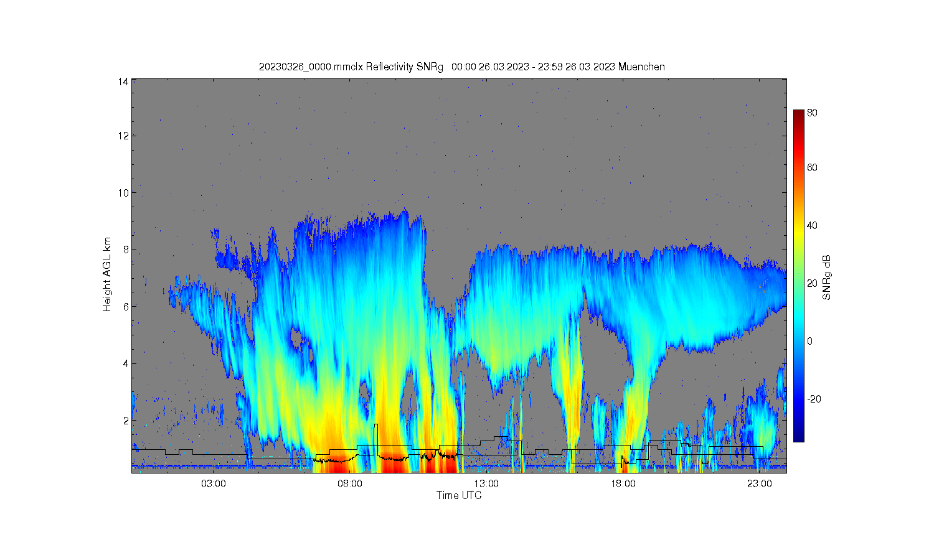Click the 14 km height tick label
This screenshot has width=934, height=560.
[x=123, y=82]
